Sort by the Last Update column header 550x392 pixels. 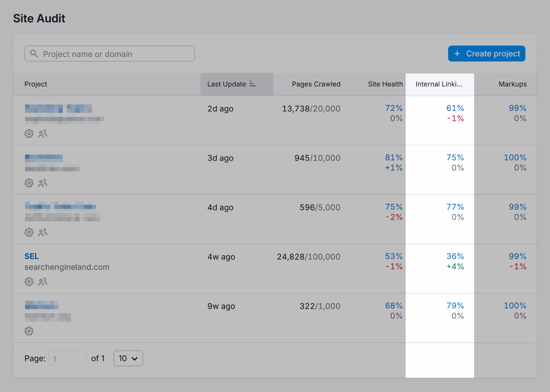point(227,84)
